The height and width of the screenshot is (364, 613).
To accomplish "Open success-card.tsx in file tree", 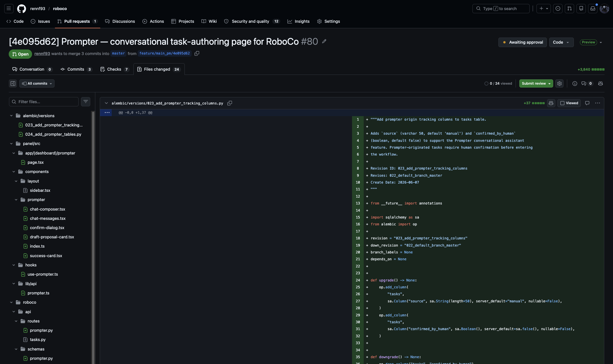I will coord(46,256).
